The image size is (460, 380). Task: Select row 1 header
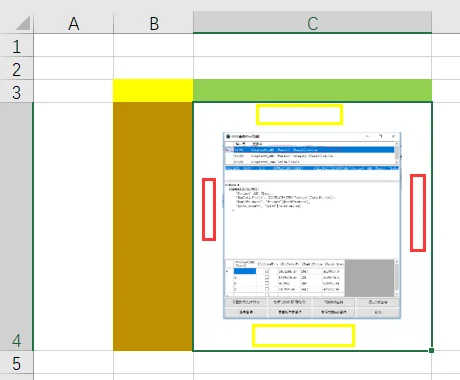pyautogui.click(x=17, y=45)
